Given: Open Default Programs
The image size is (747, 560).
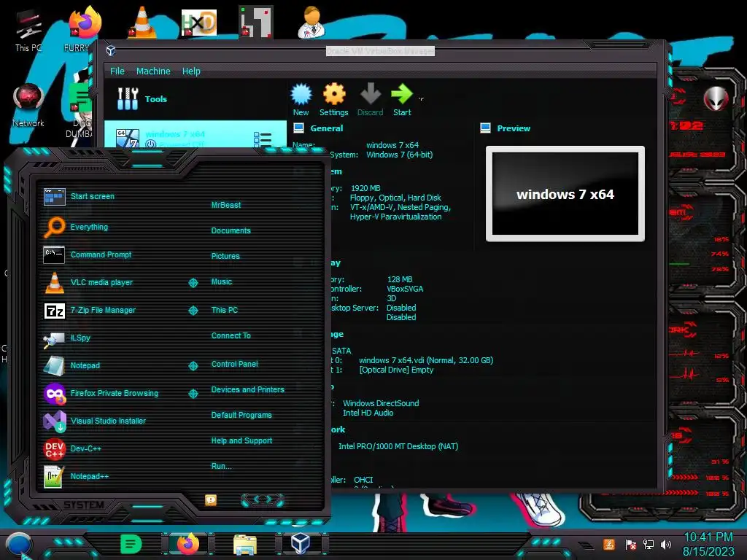Looking at the screenshot, I should pyautogui.click(x=241, y=415).
